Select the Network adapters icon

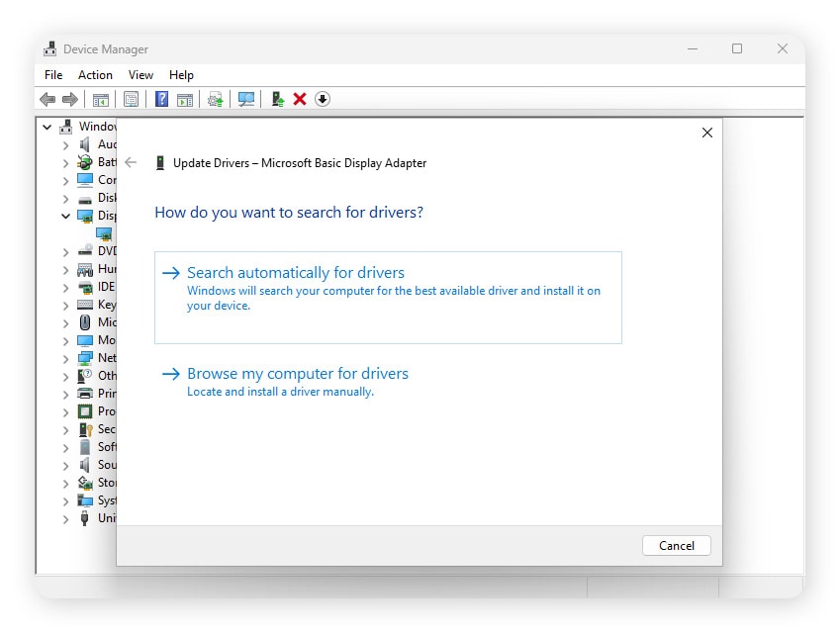tap(85, 358)
